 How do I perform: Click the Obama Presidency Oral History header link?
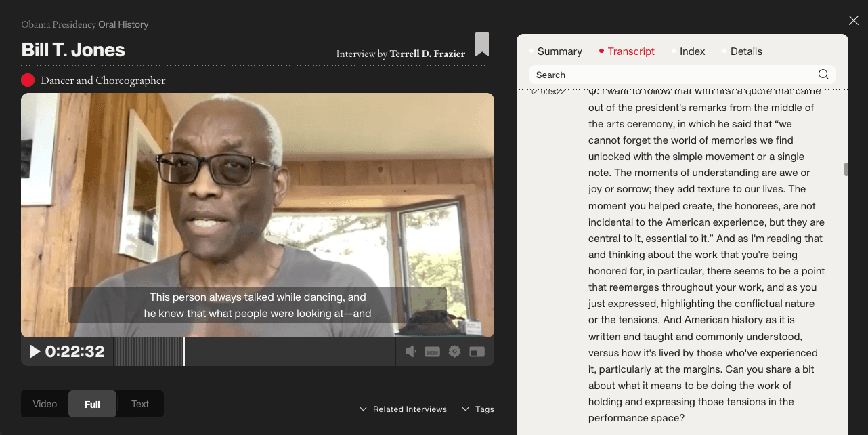click(x=85, y=24)
